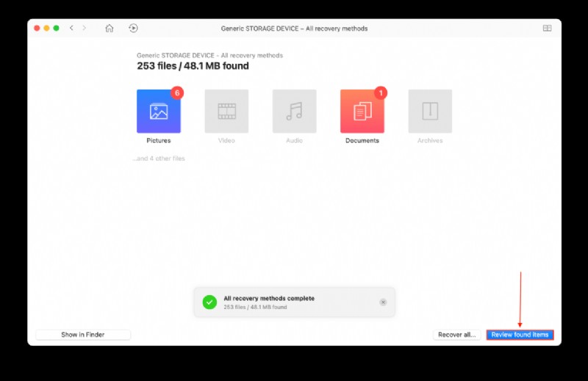
Task: Go back with the left arrow
Action: pos(71,28)
